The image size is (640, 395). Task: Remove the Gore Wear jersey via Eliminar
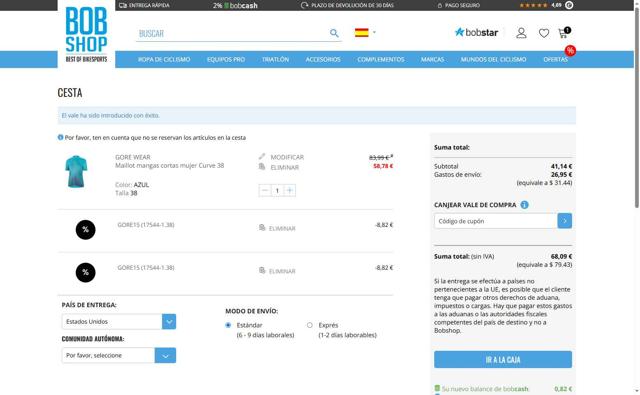pyautogui.click(x=279, y=167)
